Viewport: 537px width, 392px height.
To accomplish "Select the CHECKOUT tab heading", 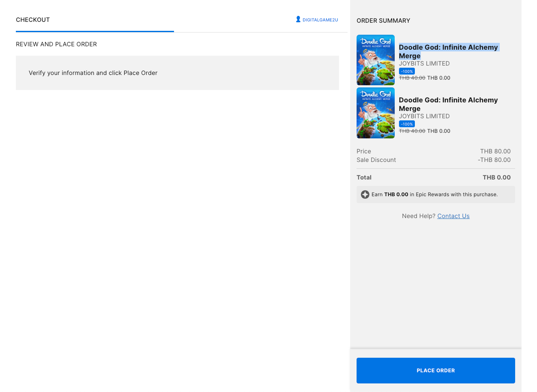I will (33, 20).
